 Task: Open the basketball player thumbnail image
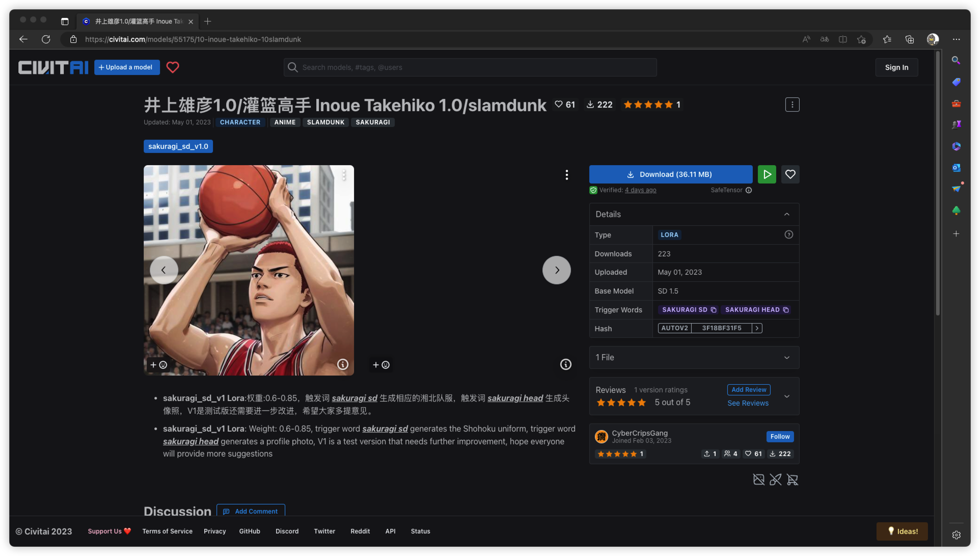click(249, 270)
